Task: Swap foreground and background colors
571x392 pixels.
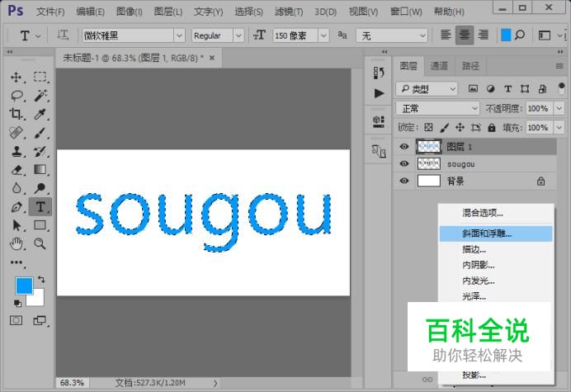Action: (41, 280)
